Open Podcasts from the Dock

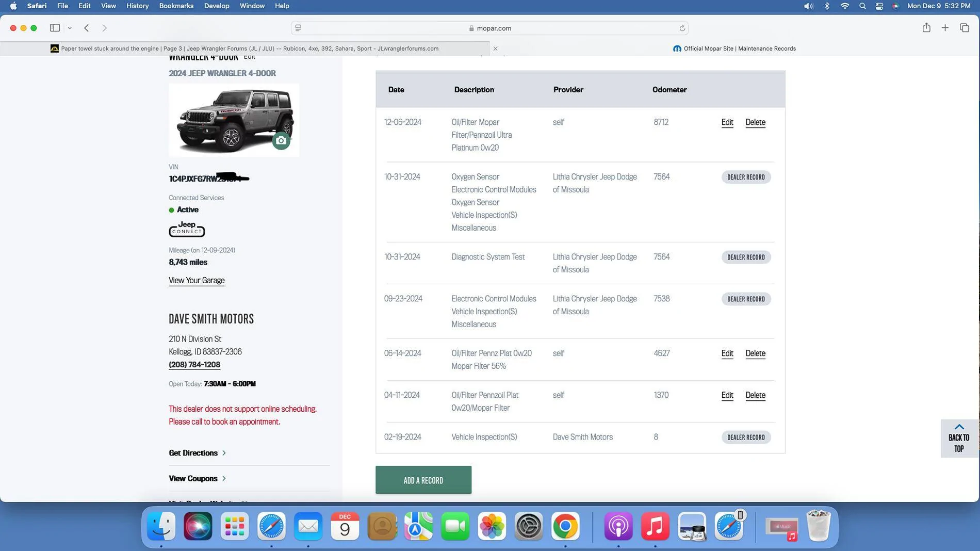click(618, 526)
